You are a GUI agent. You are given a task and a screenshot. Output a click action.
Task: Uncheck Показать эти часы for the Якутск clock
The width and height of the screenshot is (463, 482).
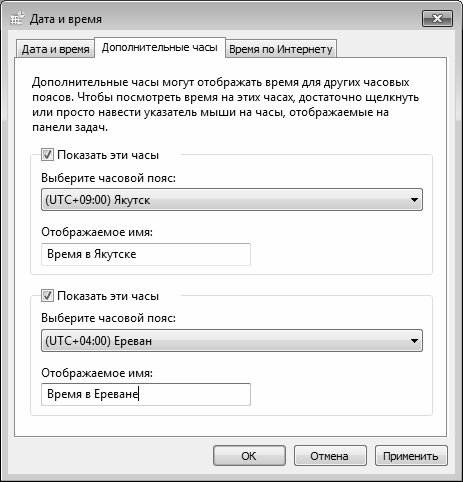(47, 155)
